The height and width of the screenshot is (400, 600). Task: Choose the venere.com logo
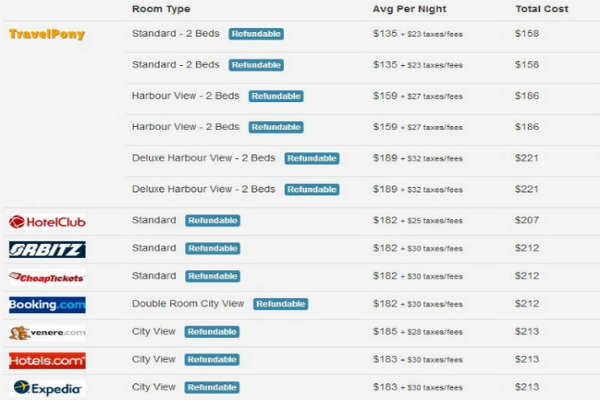pyautogui.click(x=47, y=333)
